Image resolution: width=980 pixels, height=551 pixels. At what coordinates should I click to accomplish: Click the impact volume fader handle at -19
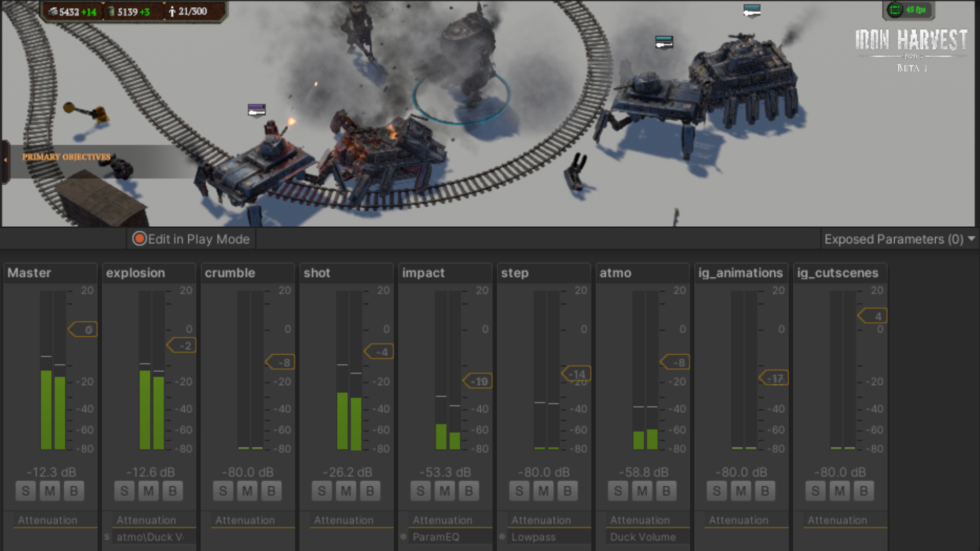pyautogui.click(x=478, y=381)
